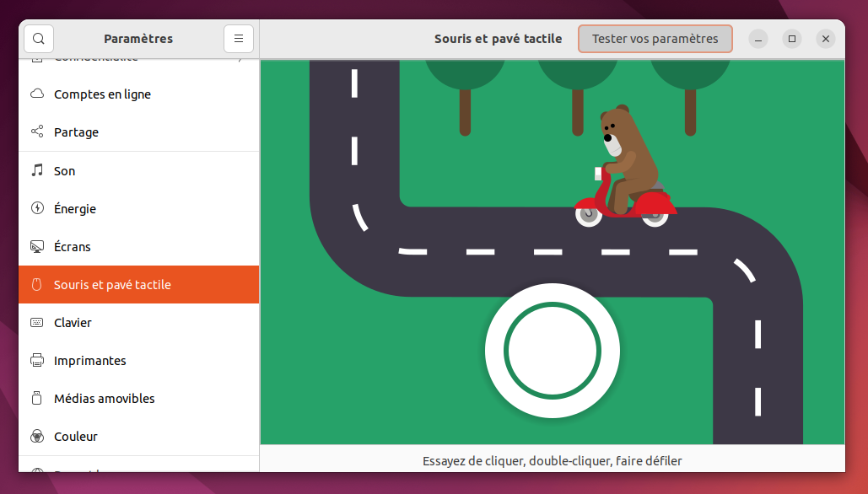868x494 pixels.
Task: Open the Son panel
Action: coord(139,171)
